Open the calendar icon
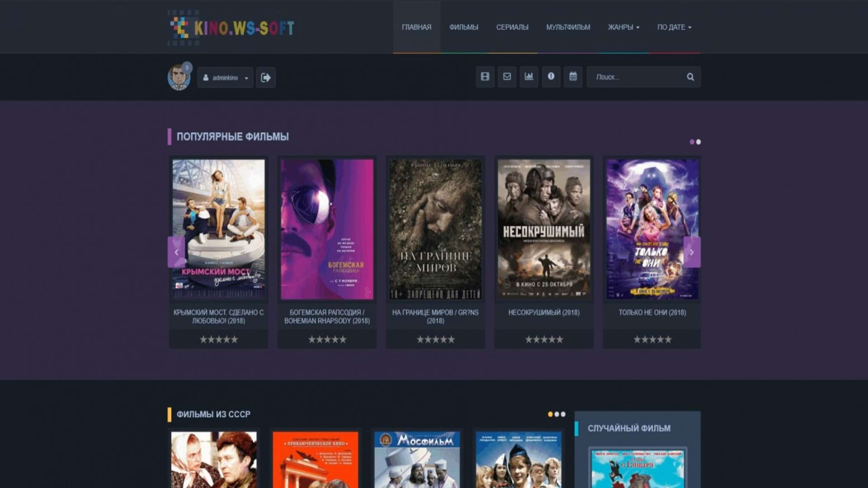868x488 pixels. [x=573, y=77]
